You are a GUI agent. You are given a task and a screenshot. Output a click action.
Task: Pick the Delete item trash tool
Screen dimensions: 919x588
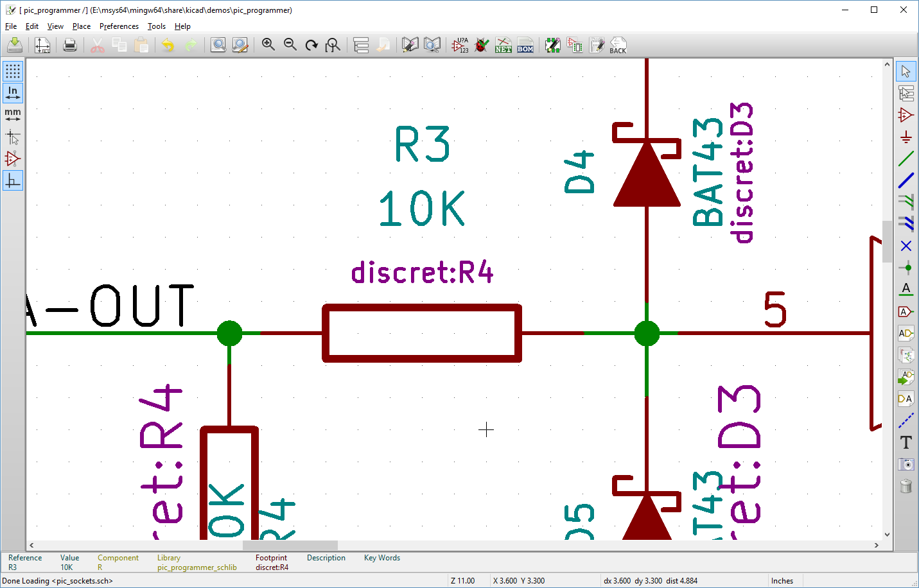[906, 486]
